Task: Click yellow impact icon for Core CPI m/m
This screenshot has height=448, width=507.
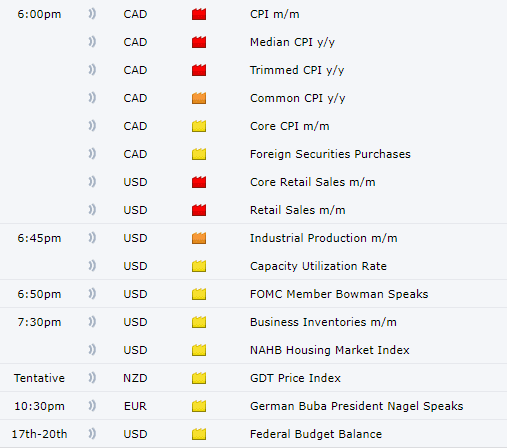Action: coord(199,126)
